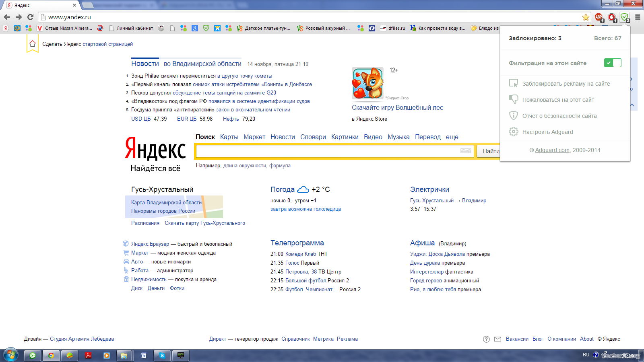The width and height of the screenshot is (644, 362).
Task: Open Adguard settings gear icon
Action: click(514, 132)
